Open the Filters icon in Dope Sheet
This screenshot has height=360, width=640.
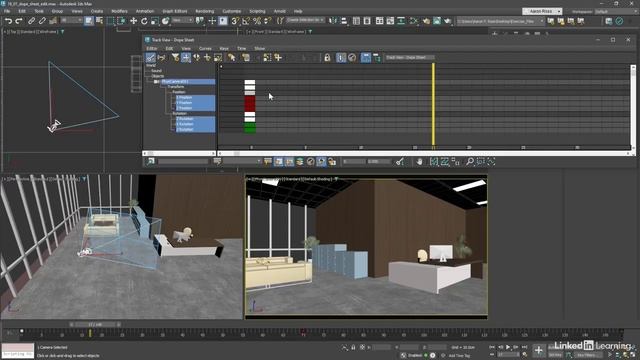(x=175, y=58)
